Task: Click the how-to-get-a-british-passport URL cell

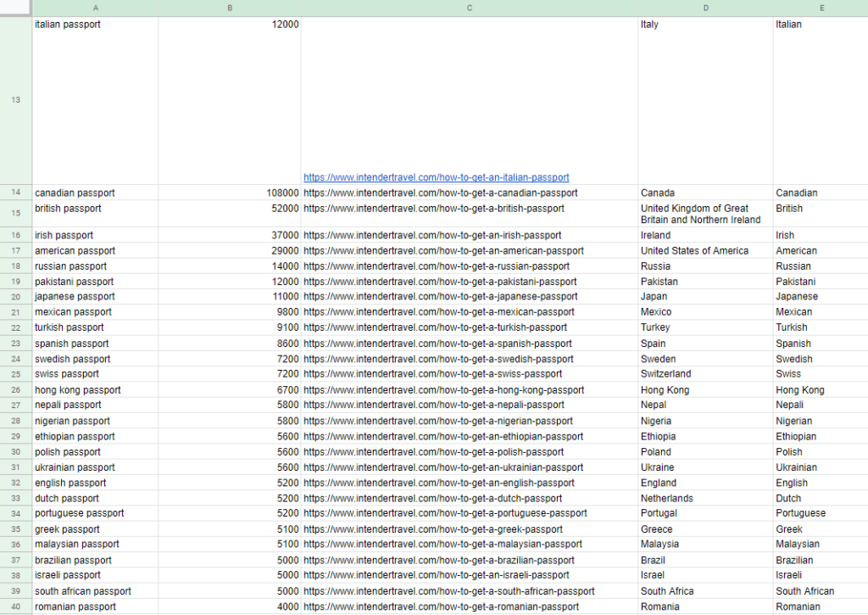Action: click(x=470, y=213)
